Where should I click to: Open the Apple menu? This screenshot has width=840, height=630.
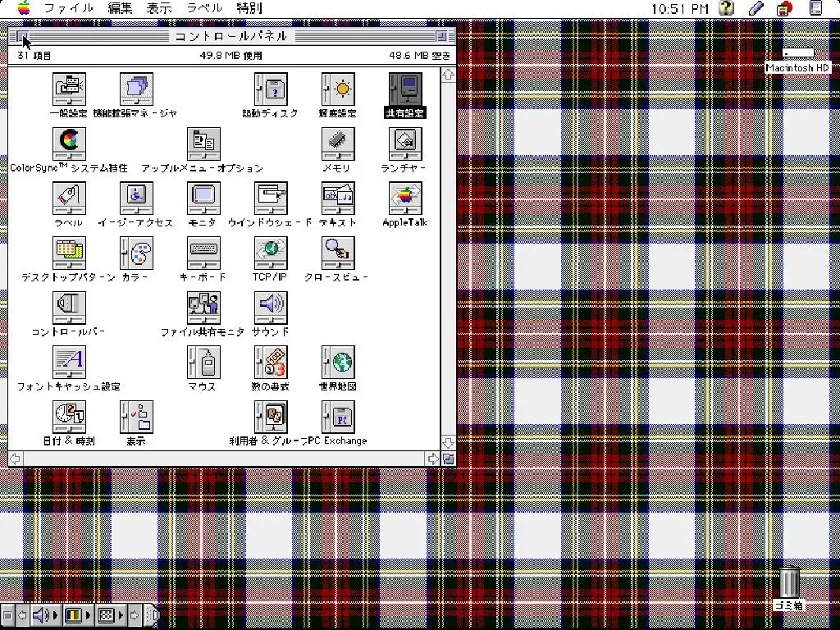point(24,8)
